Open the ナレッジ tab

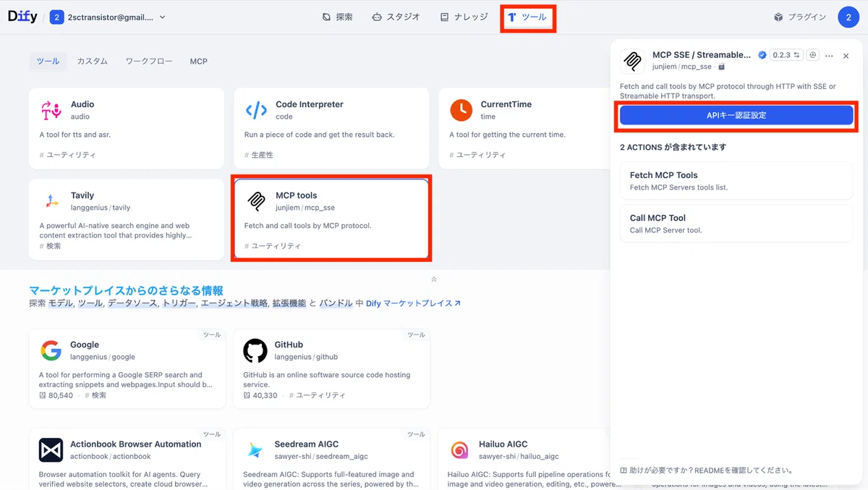[464, 17]
